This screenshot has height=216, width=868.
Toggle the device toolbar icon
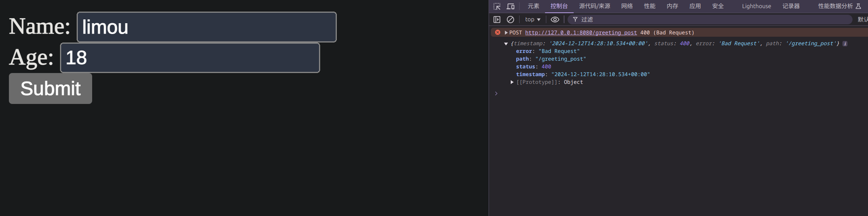[511, 6]
